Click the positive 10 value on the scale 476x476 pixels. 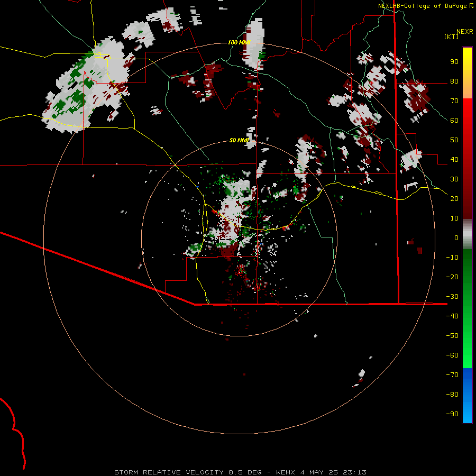(454, 218)
